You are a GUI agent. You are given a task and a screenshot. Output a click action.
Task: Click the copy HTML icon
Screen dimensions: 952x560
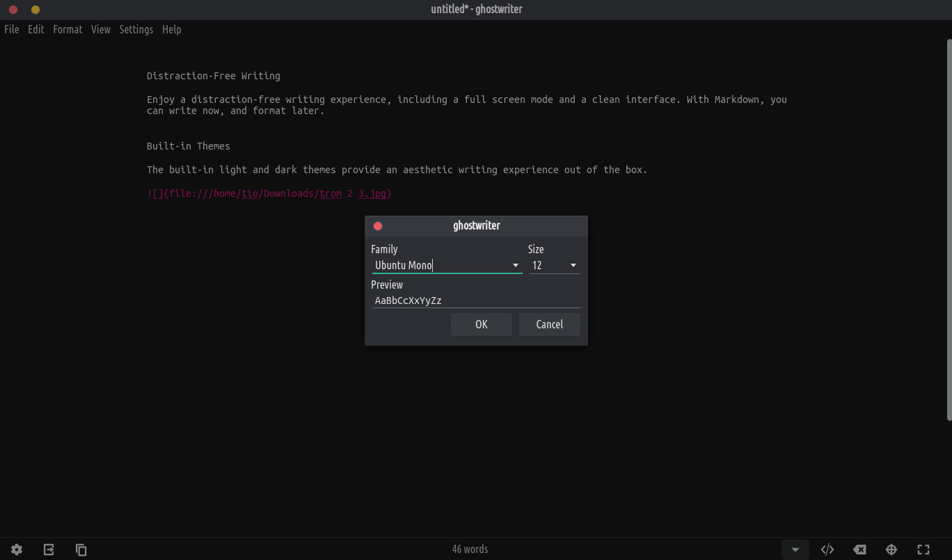pyautogui.click(x=81, y=550)
